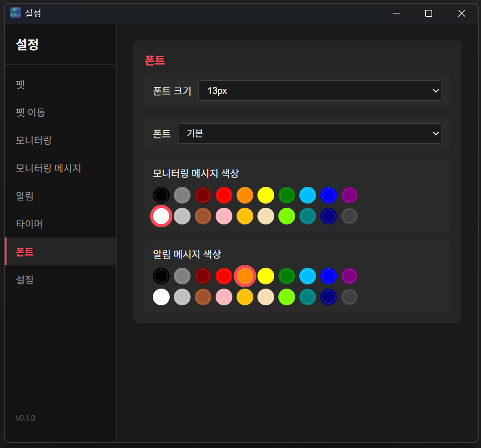Pick yellow in 모니터링 메시지 색상
Image resolution: width=481 pixels, height=448 pixels.
(266, 195)
